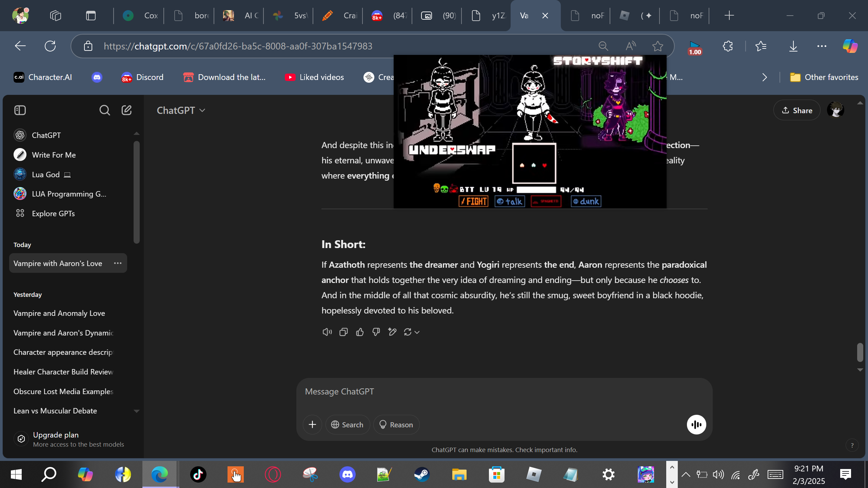868x488 pixels.
Task: Open Discord from the Windows taskbar
Action: [348, 474]
